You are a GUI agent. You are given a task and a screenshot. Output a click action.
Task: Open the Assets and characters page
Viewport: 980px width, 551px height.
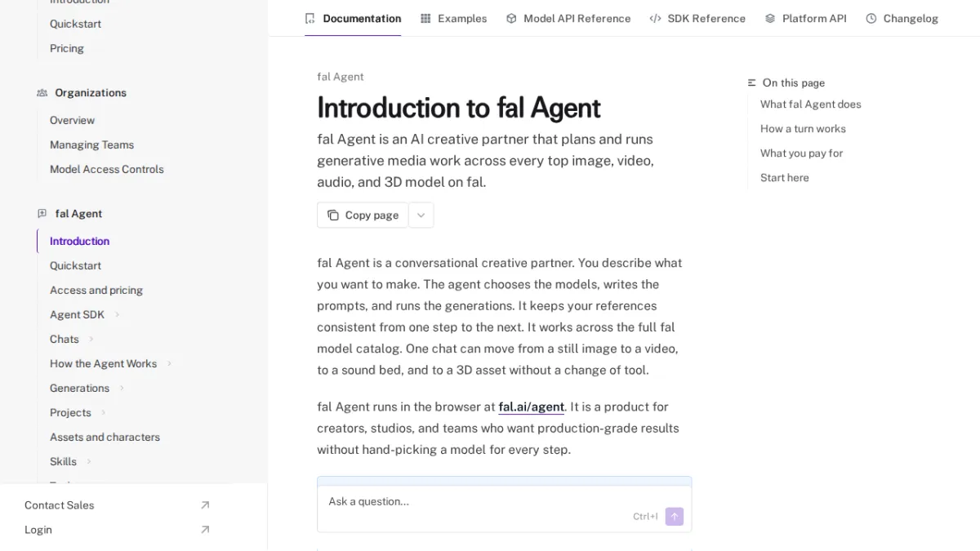(x=105, y=438)
